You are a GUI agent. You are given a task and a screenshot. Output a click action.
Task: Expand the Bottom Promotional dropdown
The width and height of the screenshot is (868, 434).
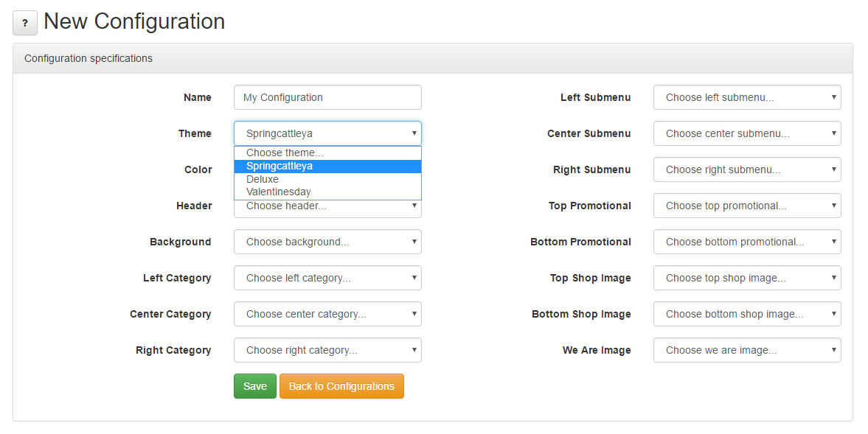click(x=747, y=242)
